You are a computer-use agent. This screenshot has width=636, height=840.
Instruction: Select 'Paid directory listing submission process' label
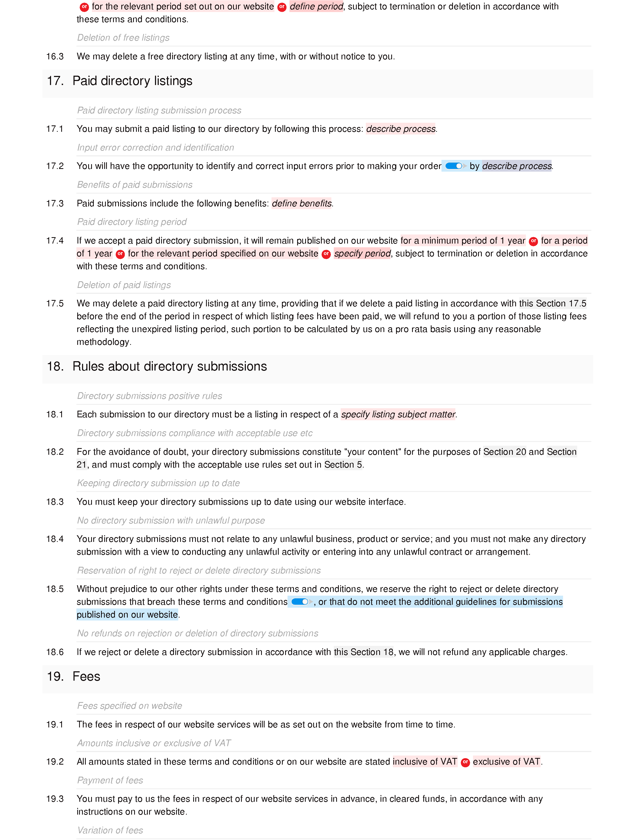[x=159, y=110]
